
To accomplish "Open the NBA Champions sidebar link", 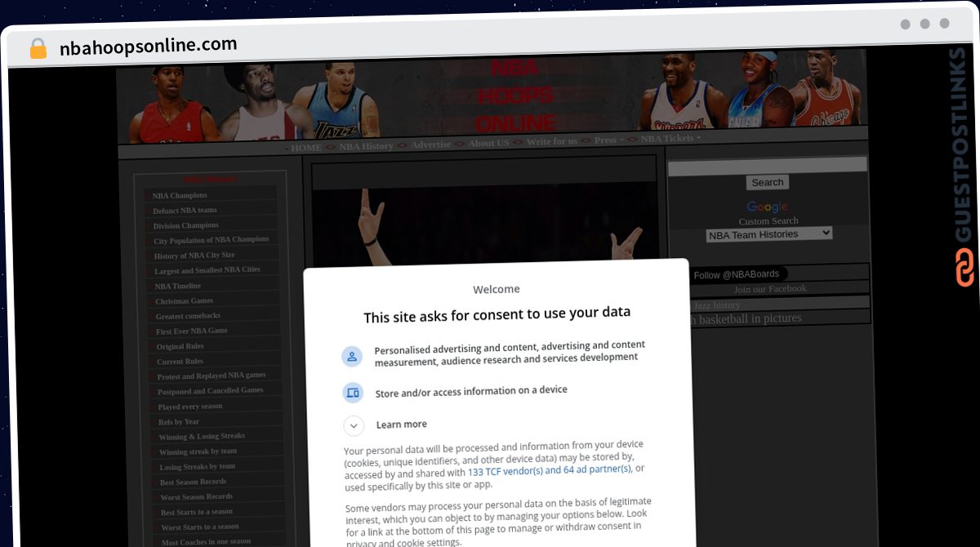I will [x=180, y=196].
